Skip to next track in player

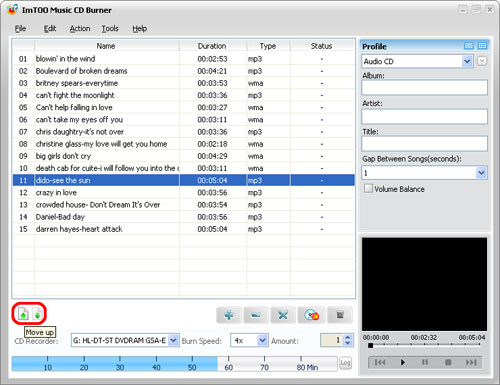click(471, 362)
